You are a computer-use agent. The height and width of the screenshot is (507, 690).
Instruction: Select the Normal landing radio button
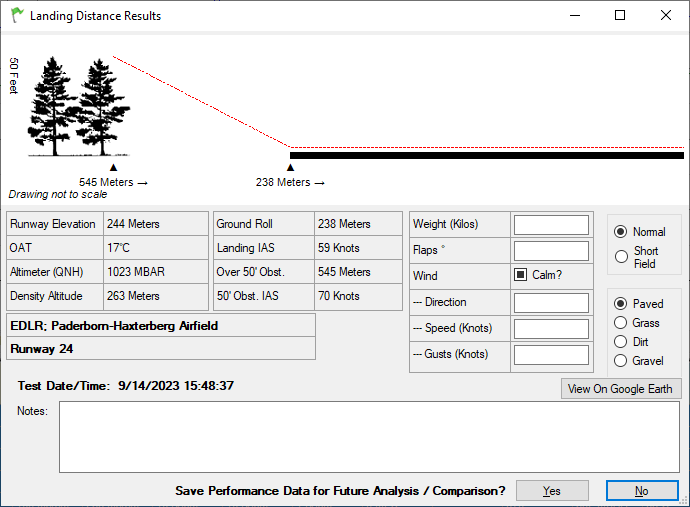[x=620, y=231]
